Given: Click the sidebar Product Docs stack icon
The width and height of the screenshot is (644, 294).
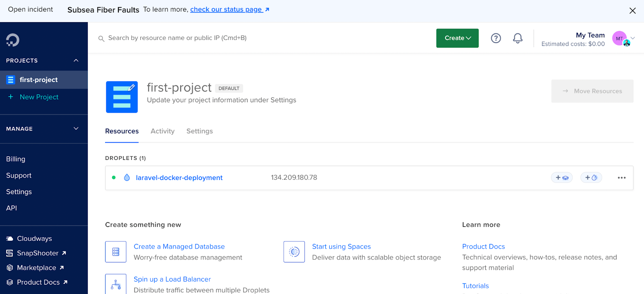Looking at the screenshot, I should coord(10,282).
